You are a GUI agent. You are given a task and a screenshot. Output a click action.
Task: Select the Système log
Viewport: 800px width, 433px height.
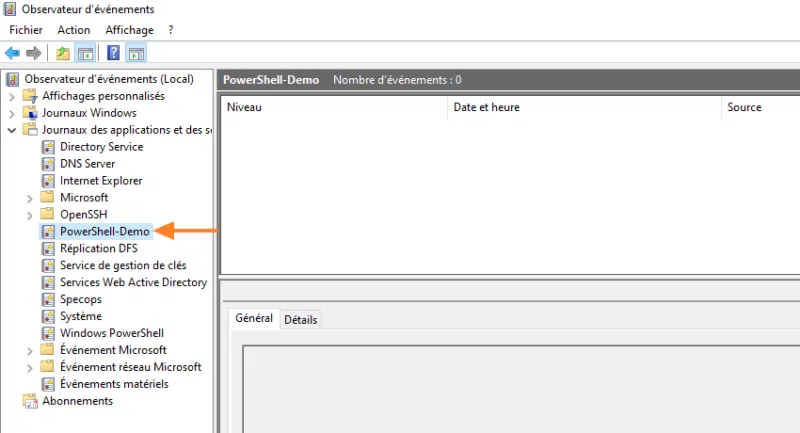(x=81, y=316)
